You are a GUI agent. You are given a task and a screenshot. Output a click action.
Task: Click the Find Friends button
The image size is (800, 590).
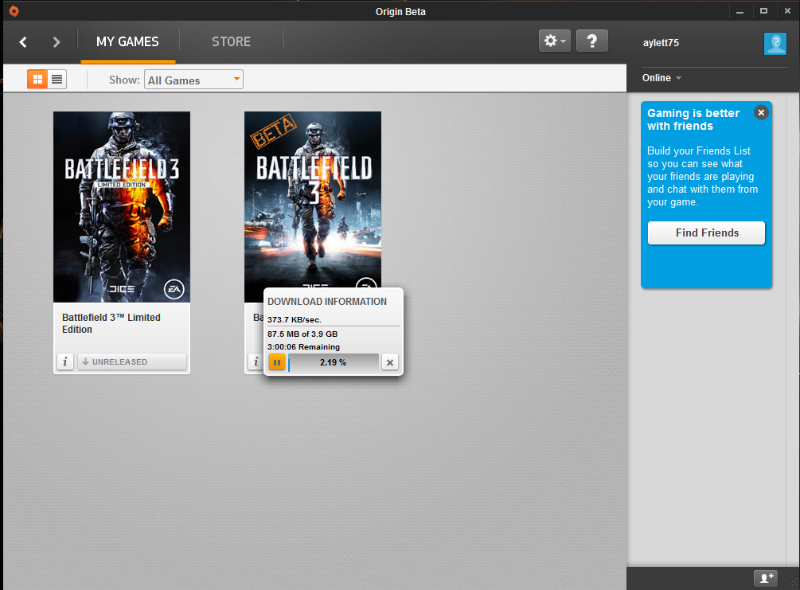[x=707, y=233]
